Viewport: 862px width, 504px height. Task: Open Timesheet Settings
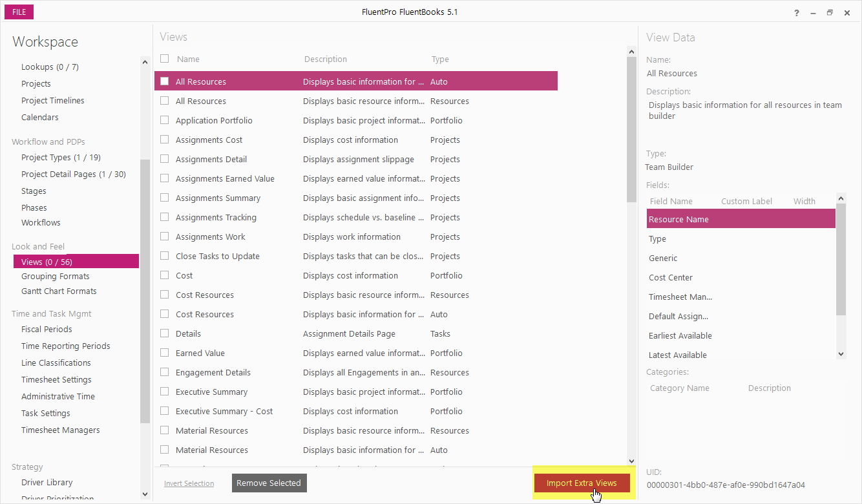tap(56, 380)
